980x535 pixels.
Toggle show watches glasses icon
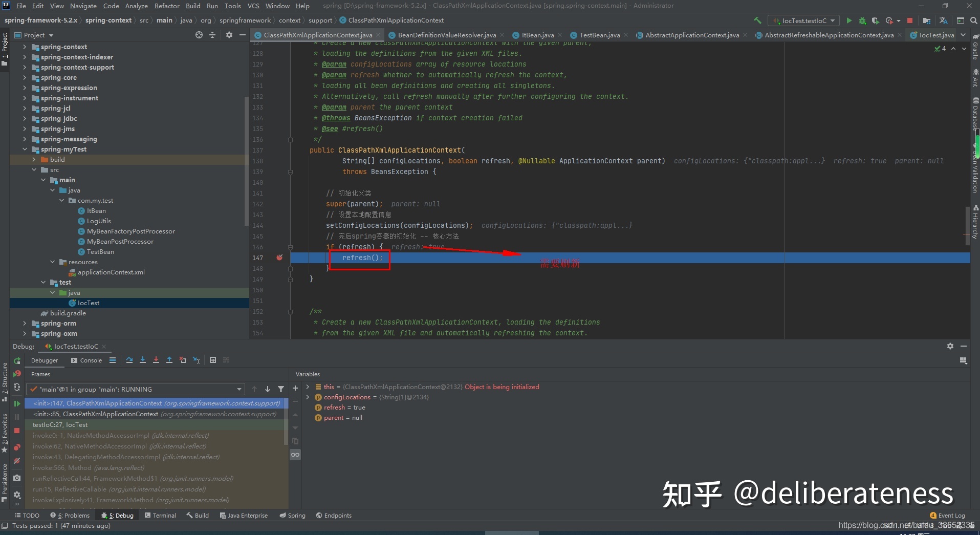(295, 455)
